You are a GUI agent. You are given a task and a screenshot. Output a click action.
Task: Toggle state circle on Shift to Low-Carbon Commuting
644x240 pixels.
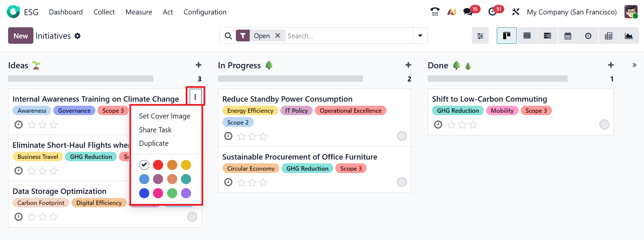coord(604,125)
